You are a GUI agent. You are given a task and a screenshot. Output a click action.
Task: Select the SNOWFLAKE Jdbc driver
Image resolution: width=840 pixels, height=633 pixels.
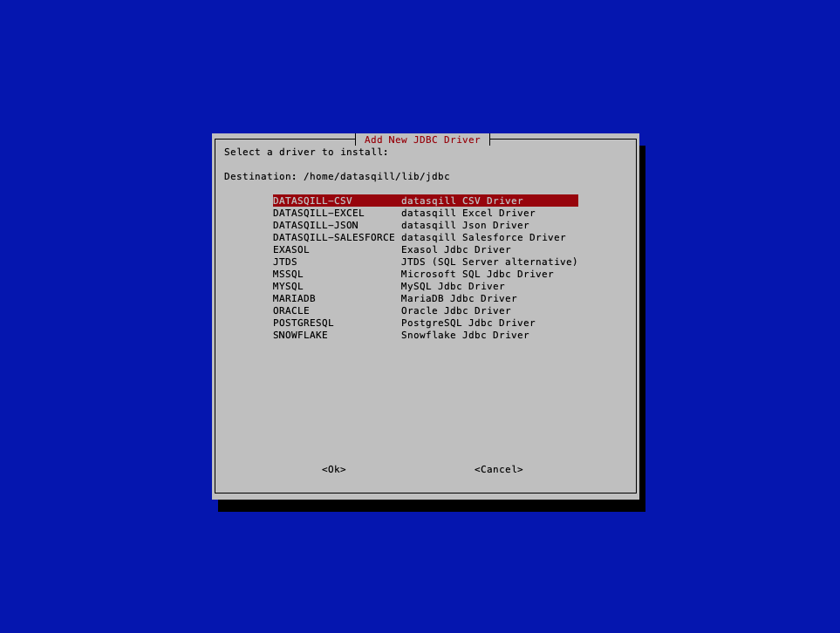298,334
